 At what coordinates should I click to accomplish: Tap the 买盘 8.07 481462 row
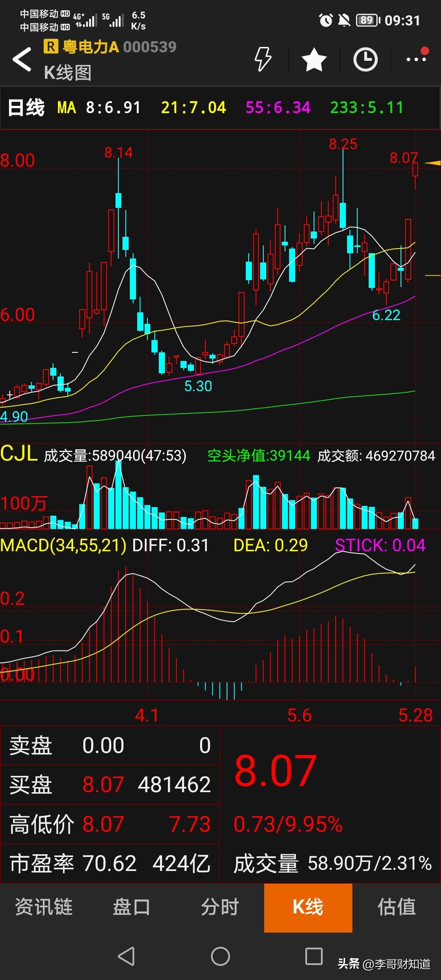coord(110,784)
